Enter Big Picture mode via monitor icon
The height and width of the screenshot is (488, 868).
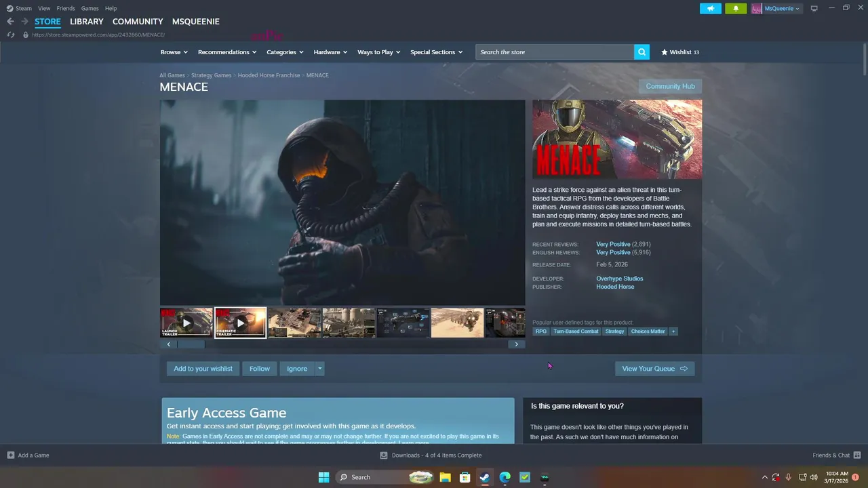(814, 8)
